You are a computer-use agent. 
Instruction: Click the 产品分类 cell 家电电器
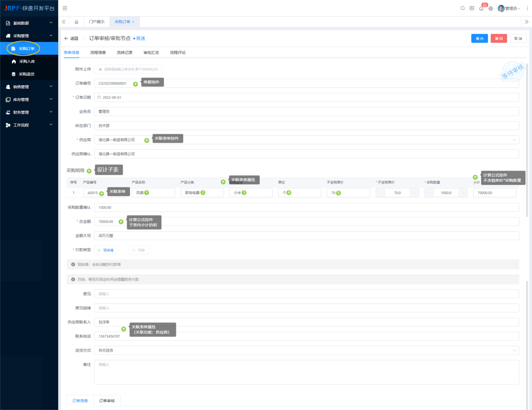point(202,192)
